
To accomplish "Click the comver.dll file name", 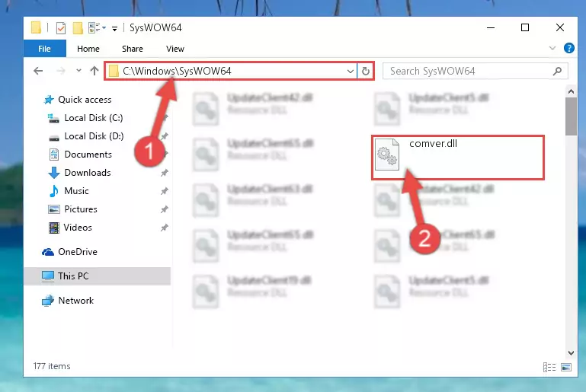I will coord(433,144).
